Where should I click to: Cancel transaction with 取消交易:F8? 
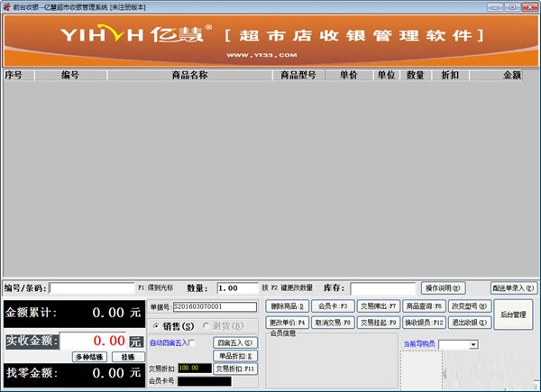click(333, 323)
